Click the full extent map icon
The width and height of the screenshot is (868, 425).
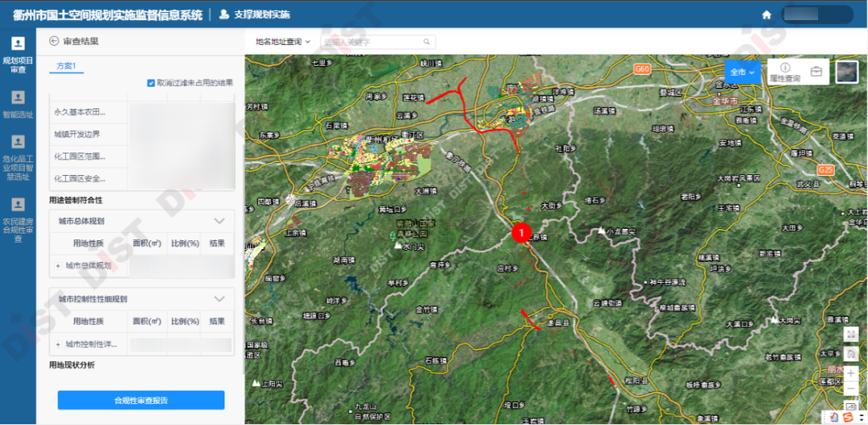tap(851, 333)
